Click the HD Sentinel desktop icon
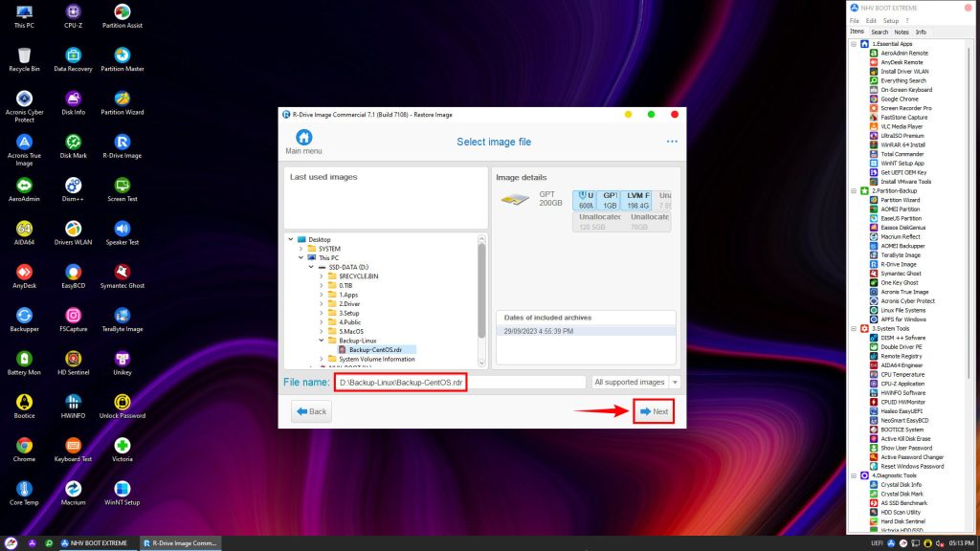 73,363
